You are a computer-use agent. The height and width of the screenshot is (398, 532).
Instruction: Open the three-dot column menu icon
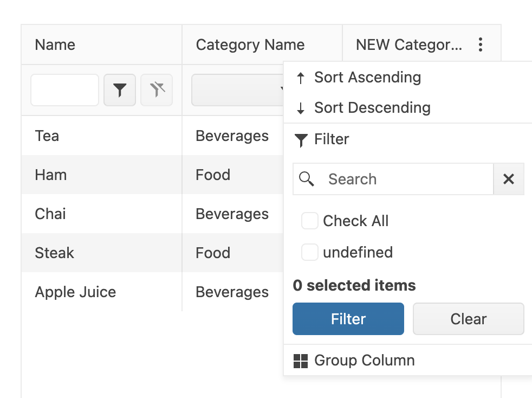click(x=481, y=44)
